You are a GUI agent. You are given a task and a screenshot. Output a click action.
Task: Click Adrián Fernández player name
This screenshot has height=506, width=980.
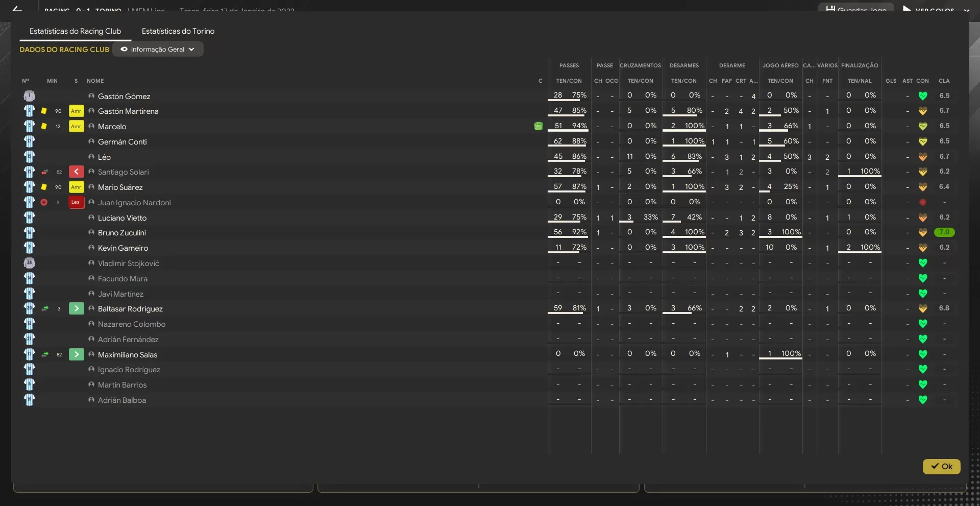click(x=128, y=340)
